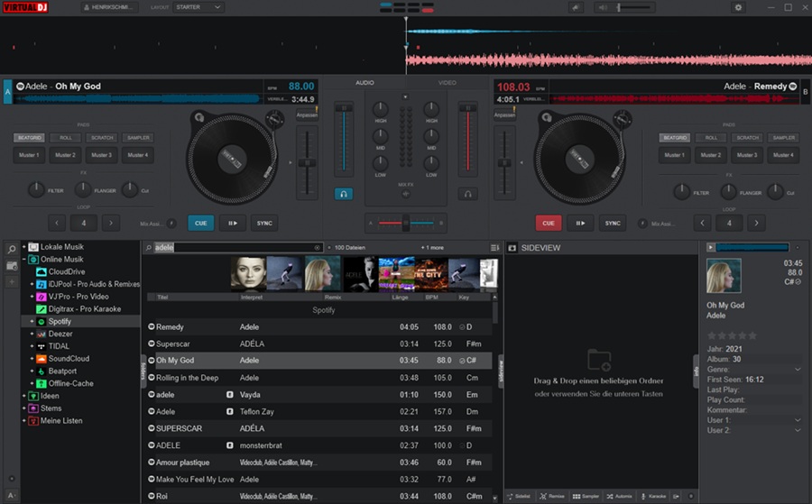812x504 pixels.
Task: Open the Genre dropdown in info panel
Action: 798,370
